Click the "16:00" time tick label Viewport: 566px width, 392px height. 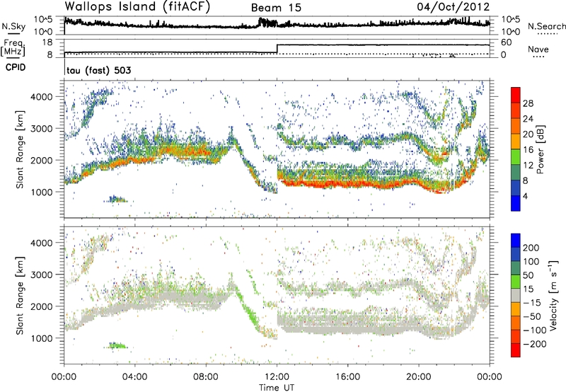(347, 377)
